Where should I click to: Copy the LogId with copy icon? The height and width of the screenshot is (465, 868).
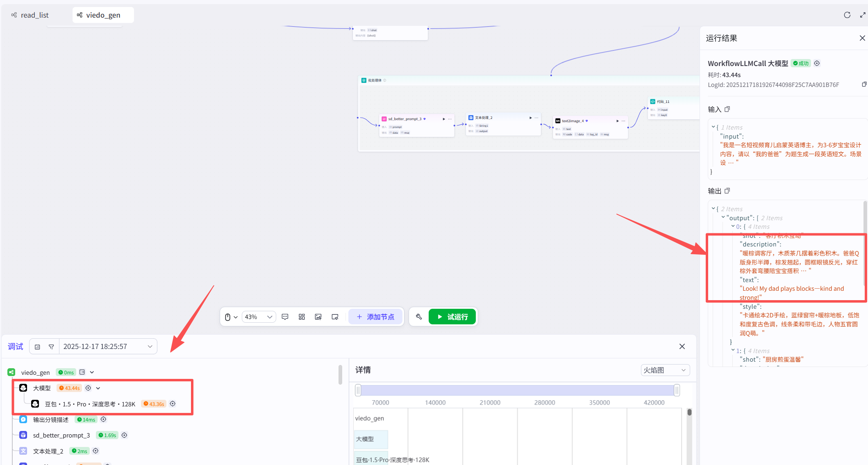(864, 84)
